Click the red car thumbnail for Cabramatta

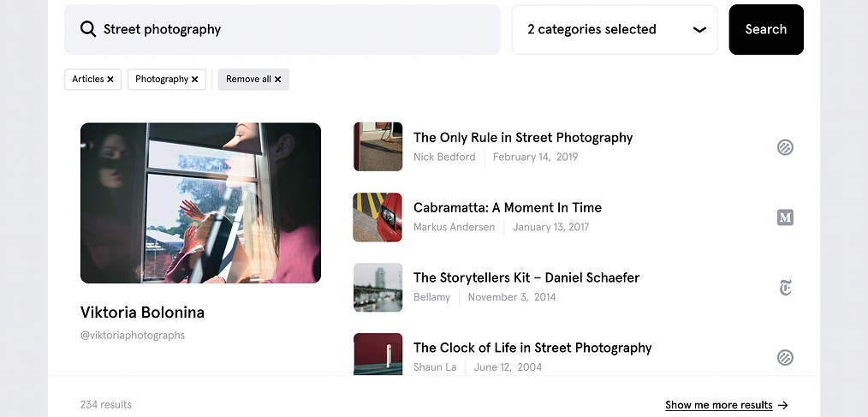click(378, 217)
